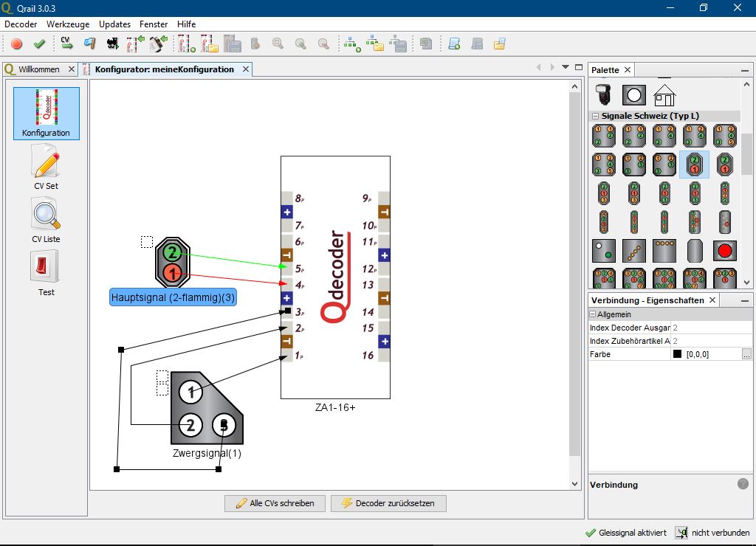Open the Farbe color chooser ellipsis button
The image size is (756, 546).
coord(746,354)
